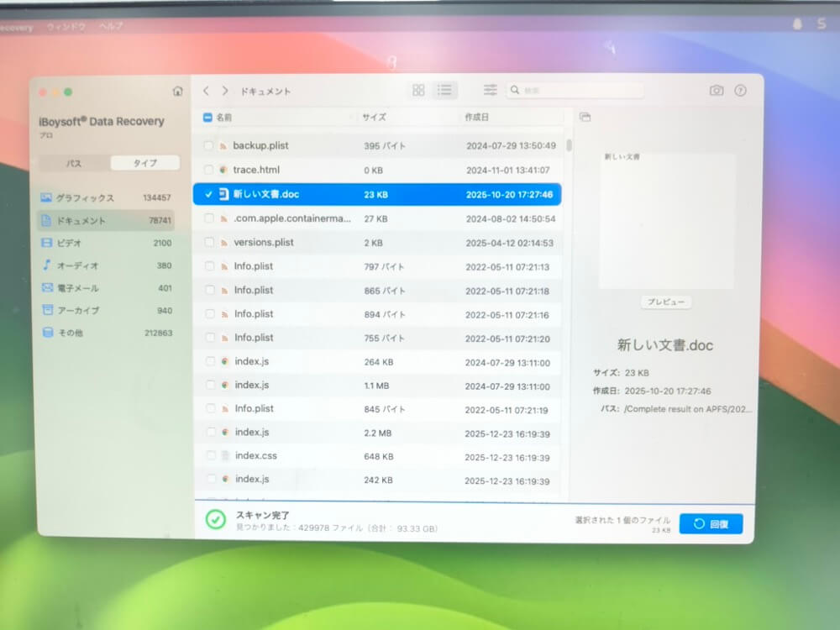Click the back navigation chevron
Viewport: 840px width, 630px height.
206,90
